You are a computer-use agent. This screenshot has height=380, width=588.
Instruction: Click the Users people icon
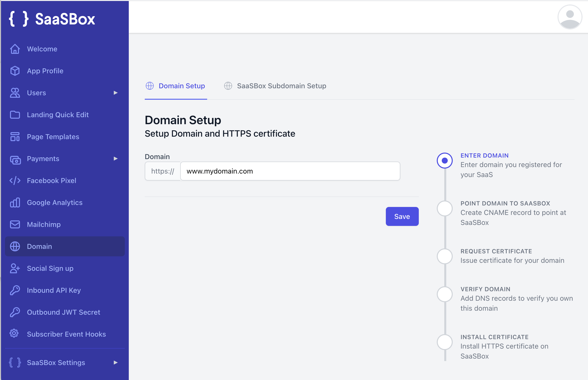pos(15,93)
